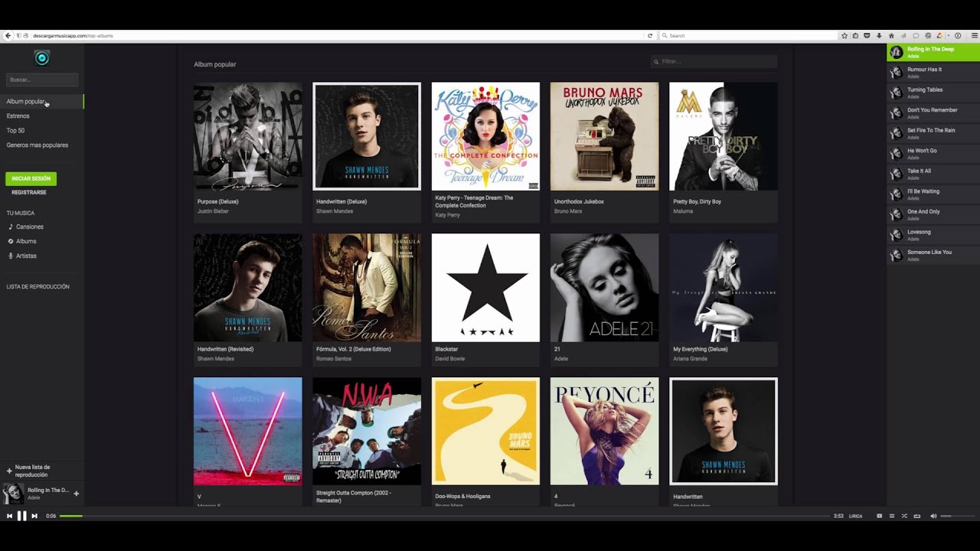Click the shield icon in address bar
Image resolution: width=980 pixels, height=551 pixels.
[19, 36]
